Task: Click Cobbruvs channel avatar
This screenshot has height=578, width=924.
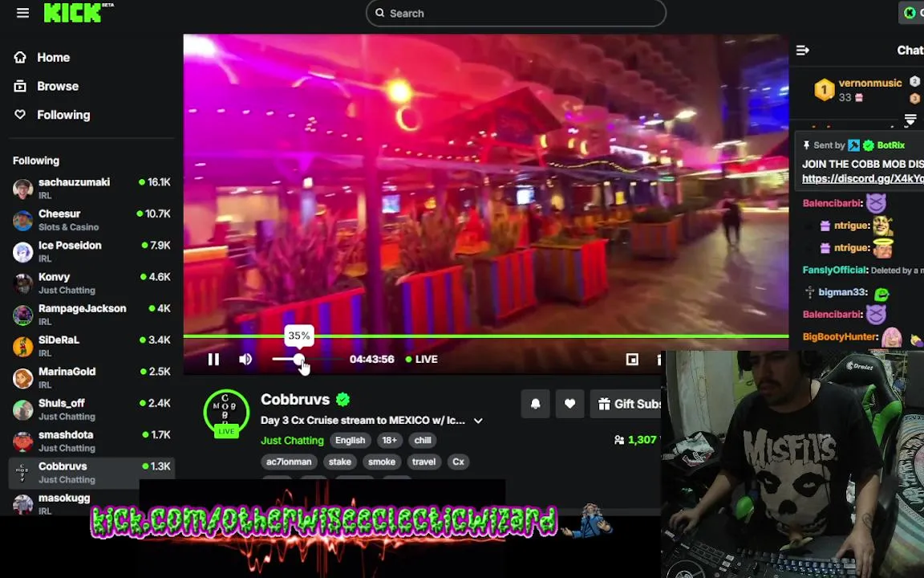Action: (226, 413)
